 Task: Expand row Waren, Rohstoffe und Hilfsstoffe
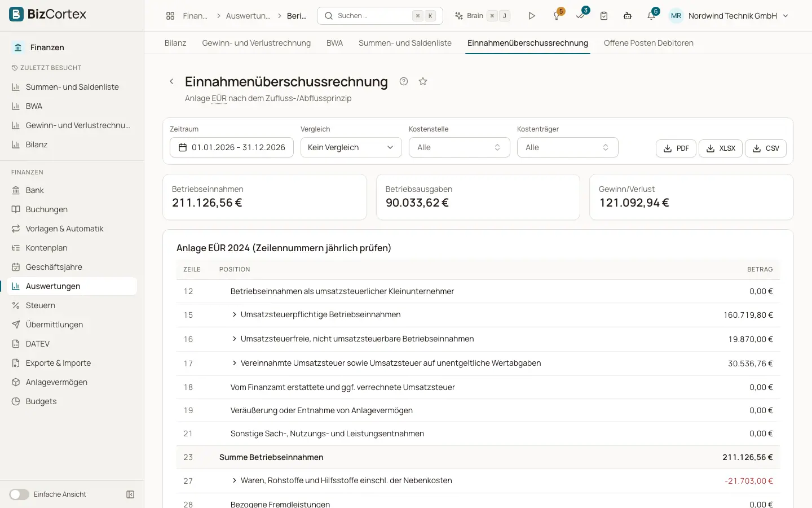(x=235, y=480)
